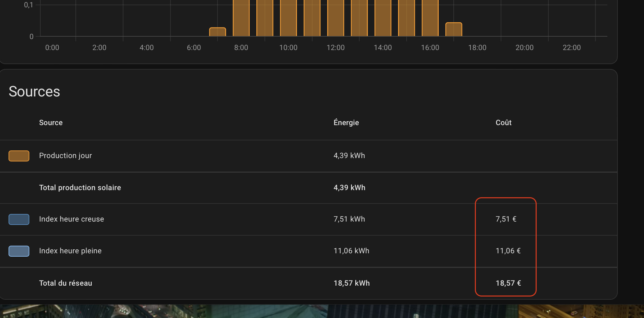The width and height of the screenshot is (644, 318).
Task: Click the Index heure pleine color swatch
Action: coord(19,251)
